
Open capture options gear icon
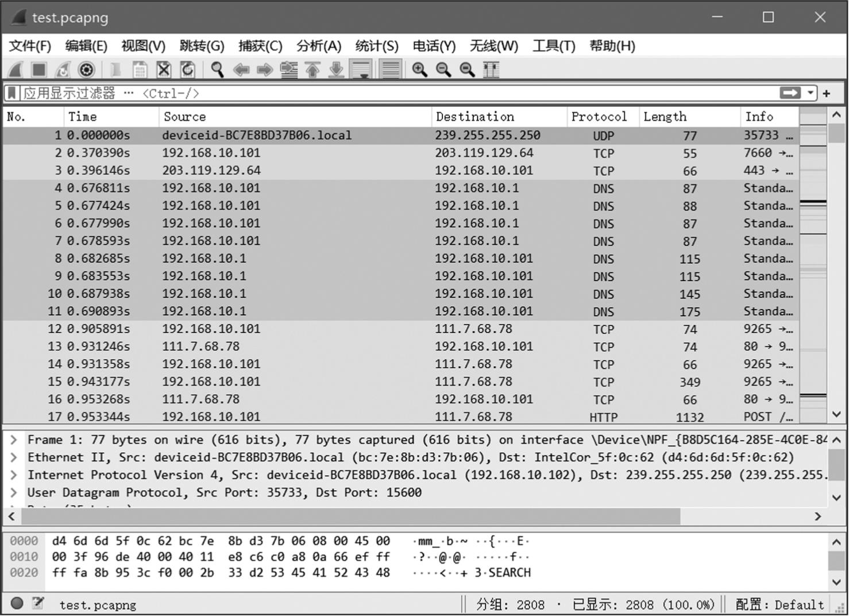tap(86, 70)
